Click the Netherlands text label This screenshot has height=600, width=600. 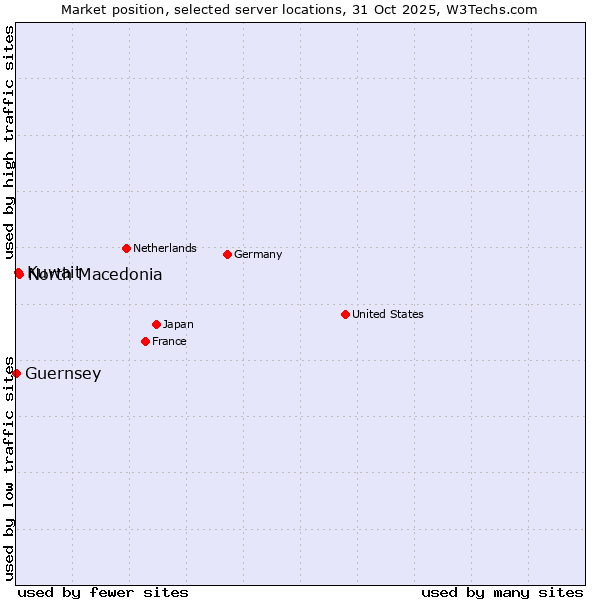(x=164, y=248)
